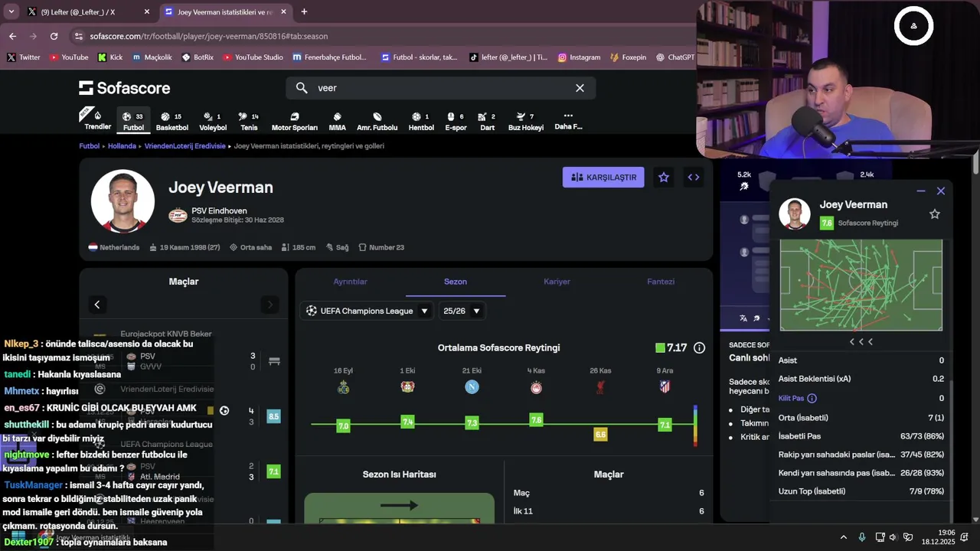Click in the search field containing veer
The width and height of the screenshot is (980, 551).
[440, 88]
